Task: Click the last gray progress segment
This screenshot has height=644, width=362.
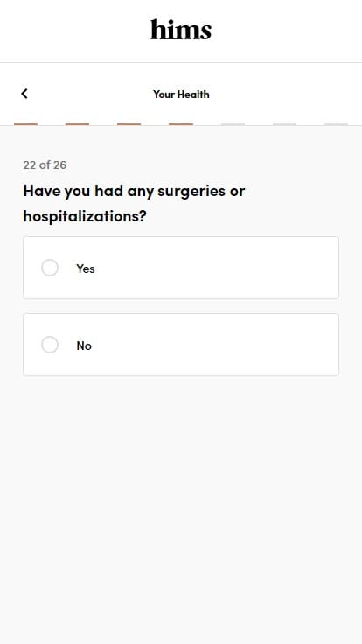Action: [x=336, y=124]
